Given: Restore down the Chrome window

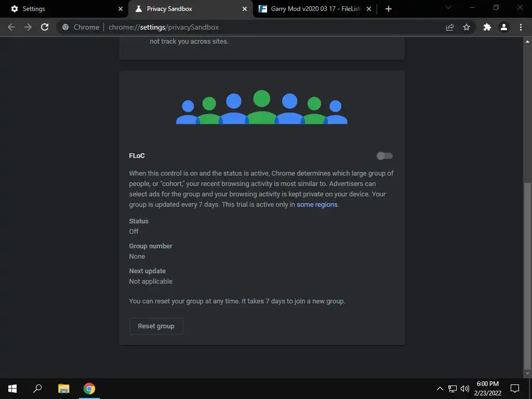Looking at the screenshot, I should pos(496,7).
